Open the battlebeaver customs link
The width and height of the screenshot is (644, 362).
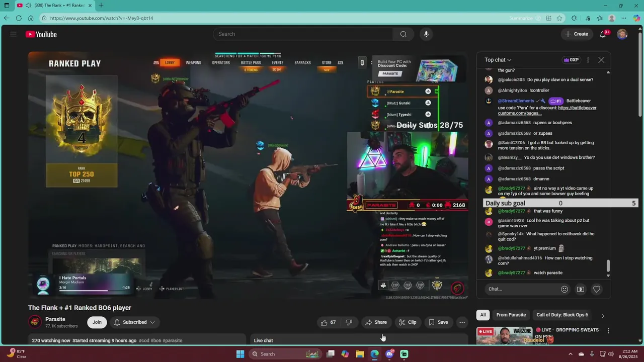(x=547, y=111)
